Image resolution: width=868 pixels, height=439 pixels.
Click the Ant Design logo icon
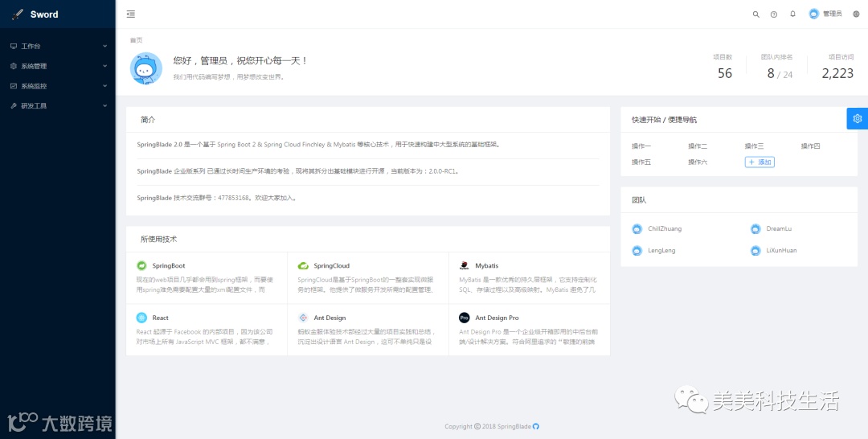303,318
